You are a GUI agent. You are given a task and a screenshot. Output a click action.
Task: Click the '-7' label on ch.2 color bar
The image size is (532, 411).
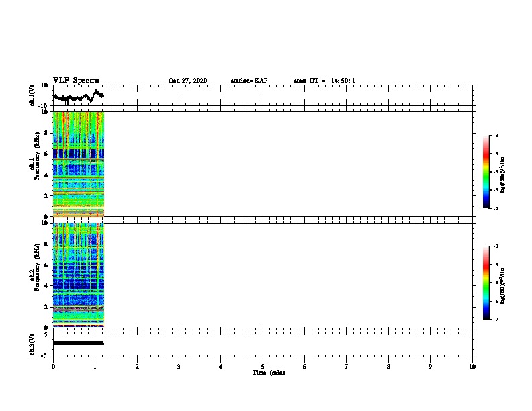tap(495, 320)
